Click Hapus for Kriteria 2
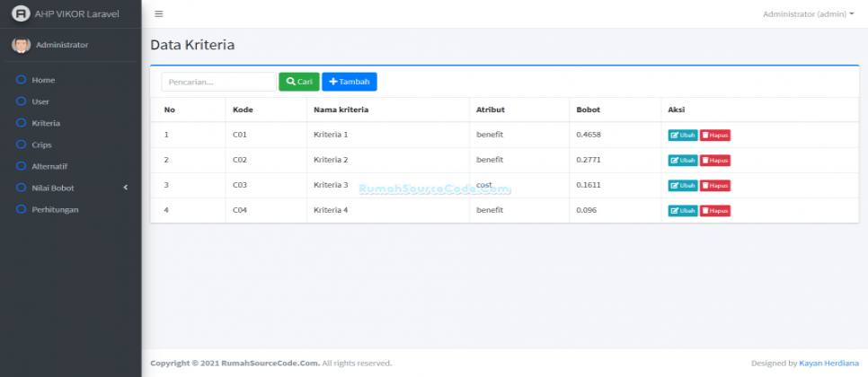The image size is (868, 377). tap(715, 161)
